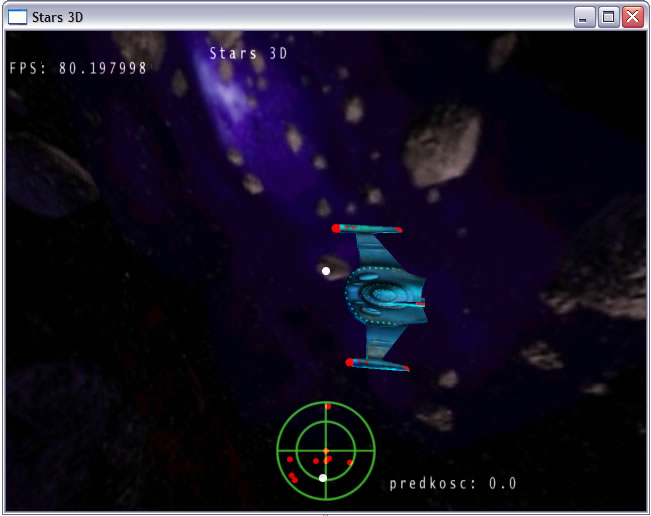Click the white dot beside the spaceship
The height and width of the screenshot is (516, 651).
click(x=326, y=271)
